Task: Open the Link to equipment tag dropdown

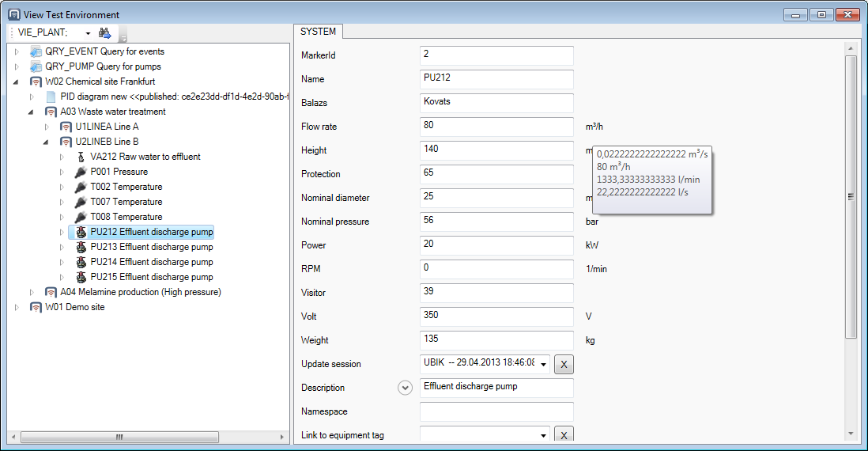Action: pos(544,436)
